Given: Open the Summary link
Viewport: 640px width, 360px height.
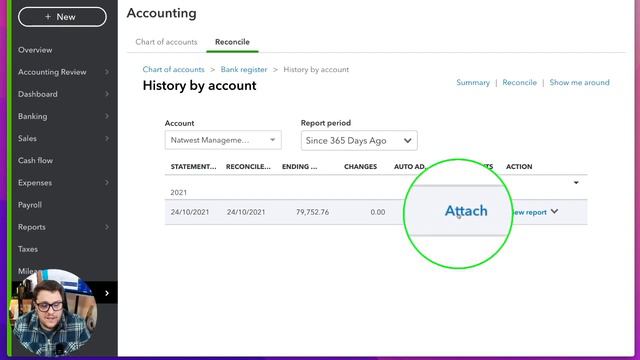Looking at the screenshot, I should click(473, 82).
